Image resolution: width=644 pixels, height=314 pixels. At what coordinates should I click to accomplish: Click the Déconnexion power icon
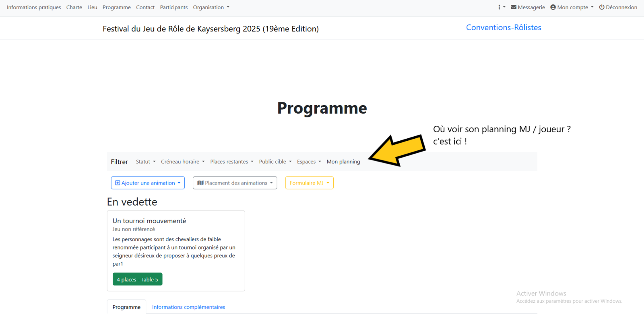[x=602, y=7]
